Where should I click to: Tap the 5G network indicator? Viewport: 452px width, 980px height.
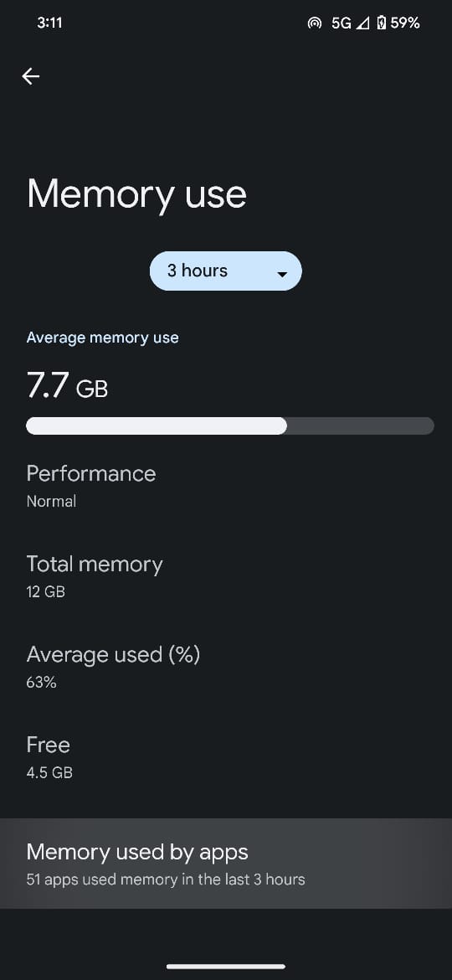342,23
